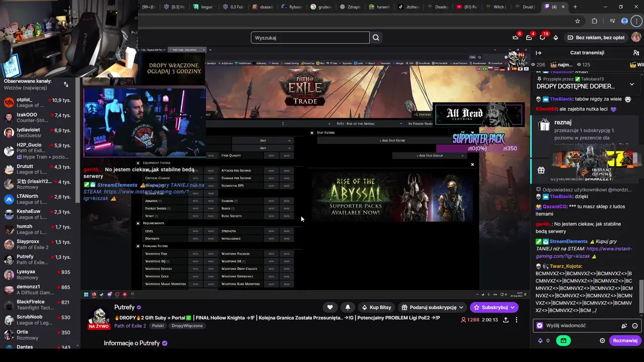Open ScrubNoob channel in sidebar
The image size is (644, 362).
[38, 320]
